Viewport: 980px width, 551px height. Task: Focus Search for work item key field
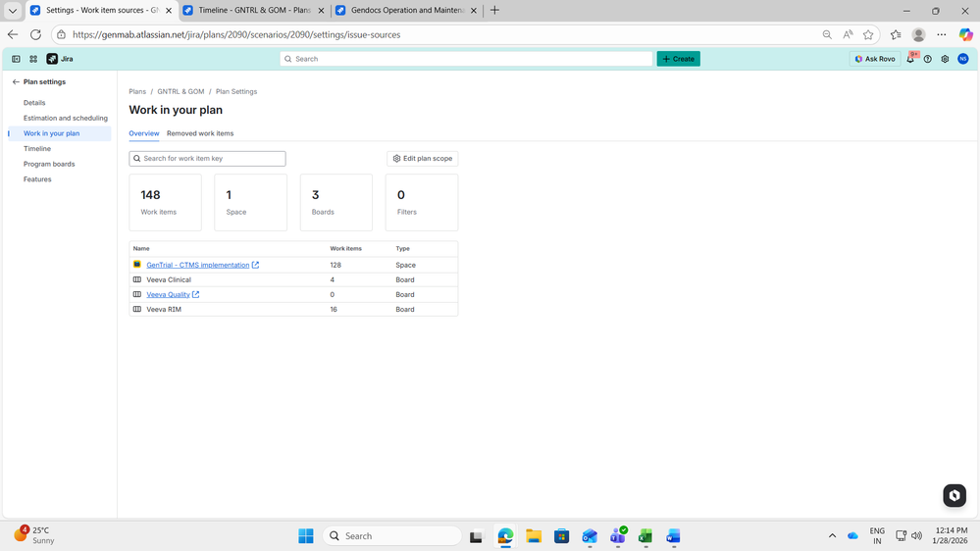tap(208, 159)
